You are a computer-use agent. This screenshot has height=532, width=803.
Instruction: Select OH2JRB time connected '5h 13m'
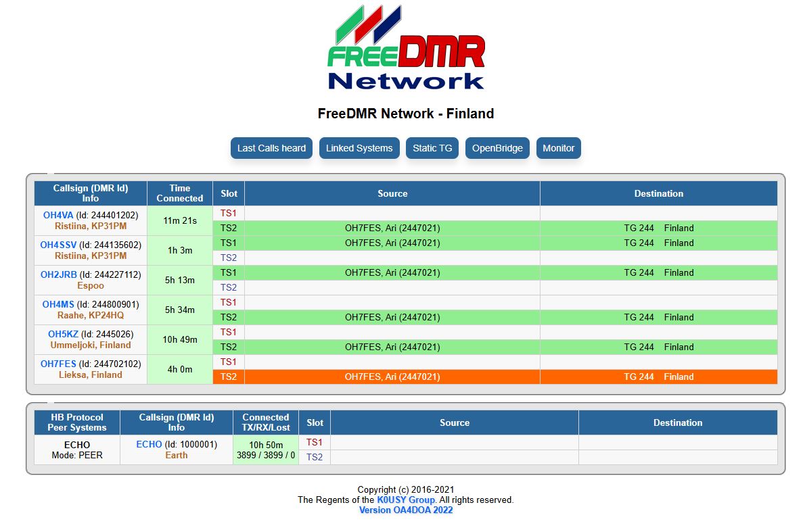[x=180, y=281]
